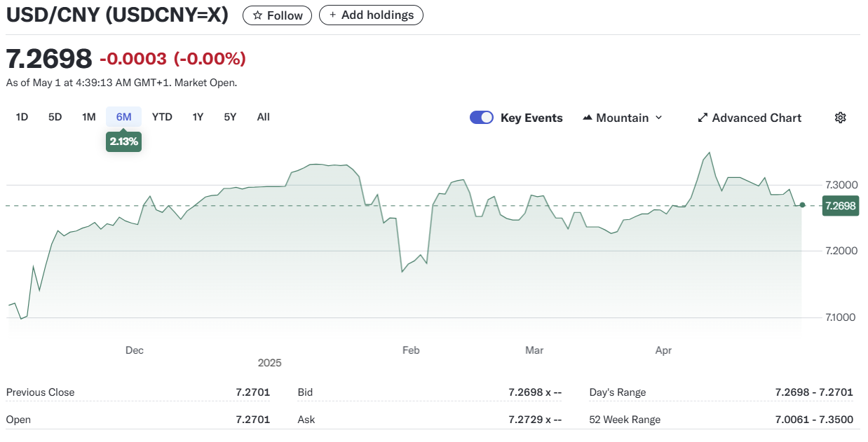The height and width of the screenshot is (442, 868).
Task: Click the 2.13% change badge under 6M
Action: [x=123, y=141]
